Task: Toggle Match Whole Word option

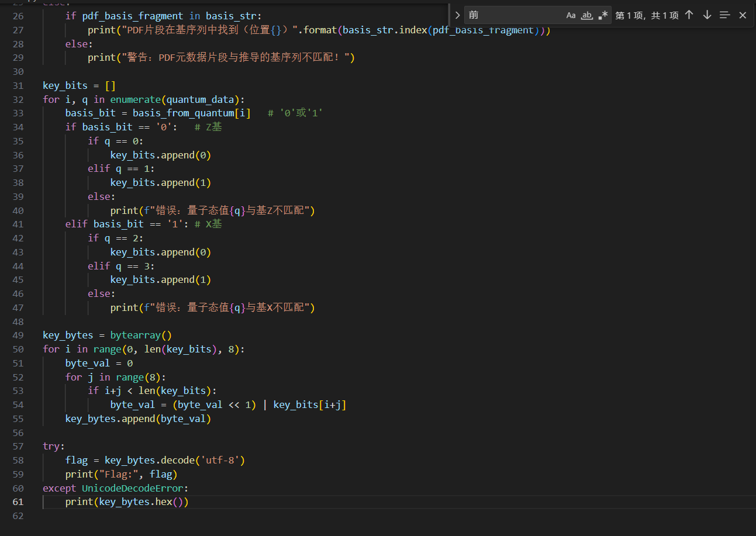Action: (x=587, y=15)
